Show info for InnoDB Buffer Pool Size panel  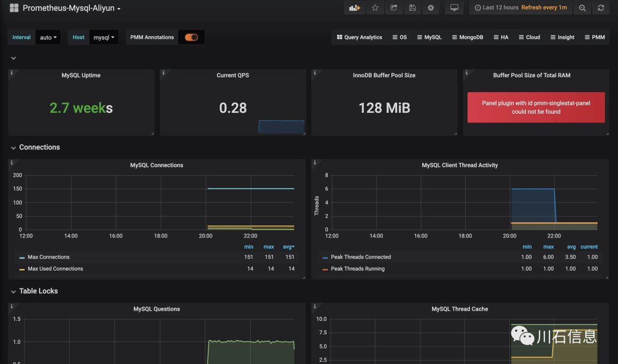pyautogui.click(x=315, y=73)
